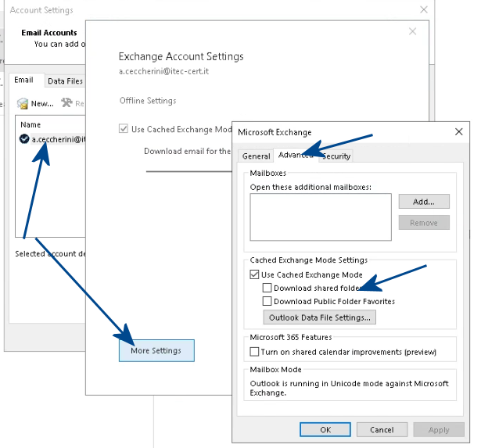This screenshot has height=448, width=481.
Task: Toggle Use Cached Exchange Mode in Microsoft Exchange dialog
Action: click(x=254, y=274)
